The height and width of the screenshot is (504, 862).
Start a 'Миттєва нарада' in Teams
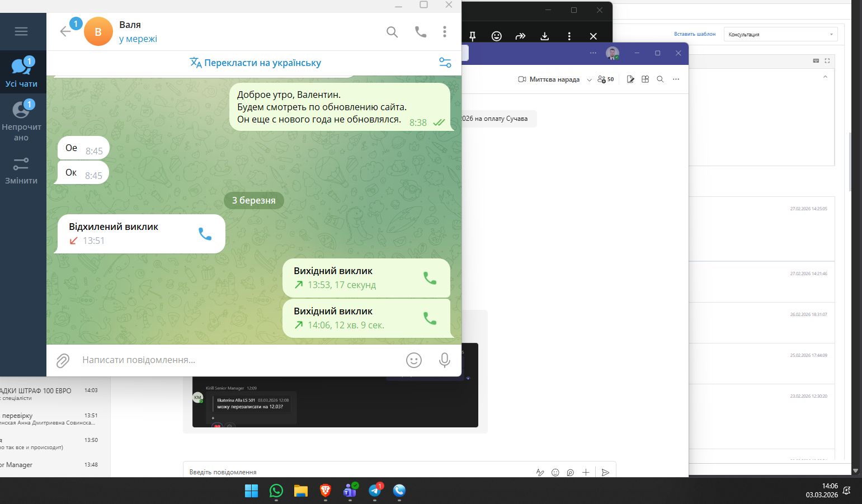pyautogui.click(x=549, y=79)
